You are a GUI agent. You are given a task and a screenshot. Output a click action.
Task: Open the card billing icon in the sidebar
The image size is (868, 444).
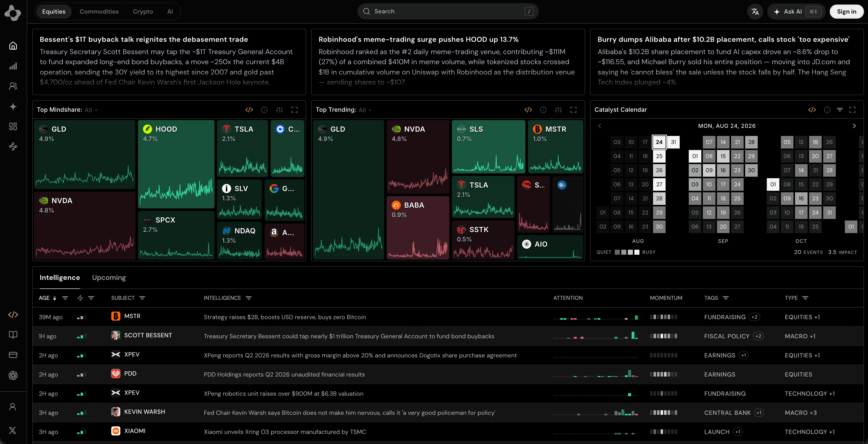pyautogui.click(x=13, y=355)
